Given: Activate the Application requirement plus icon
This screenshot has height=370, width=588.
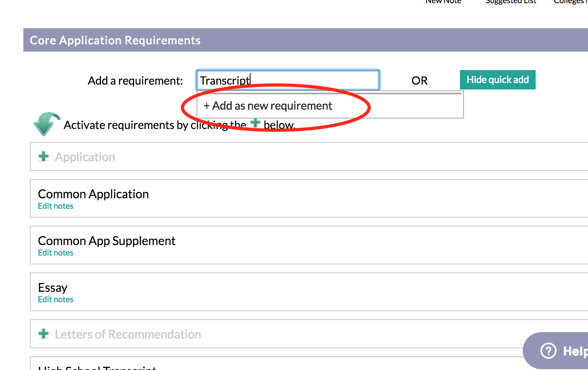Looking at the screenshot, I should pos(43,156).
